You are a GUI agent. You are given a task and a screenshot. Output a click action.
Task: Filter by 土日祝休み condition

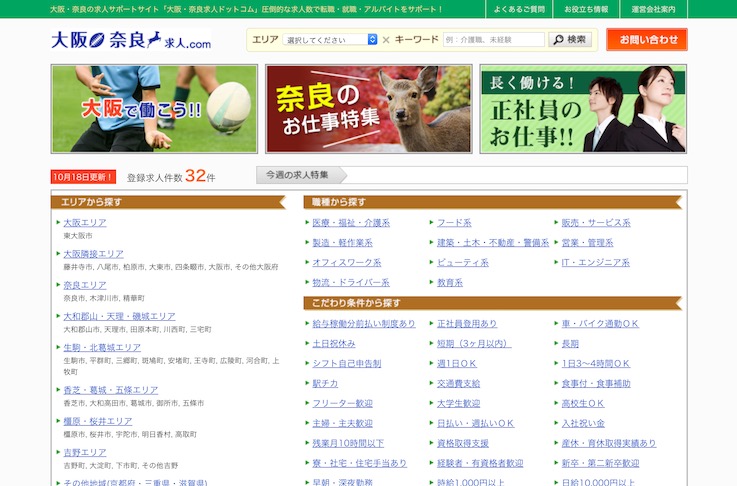pos(335,343)
